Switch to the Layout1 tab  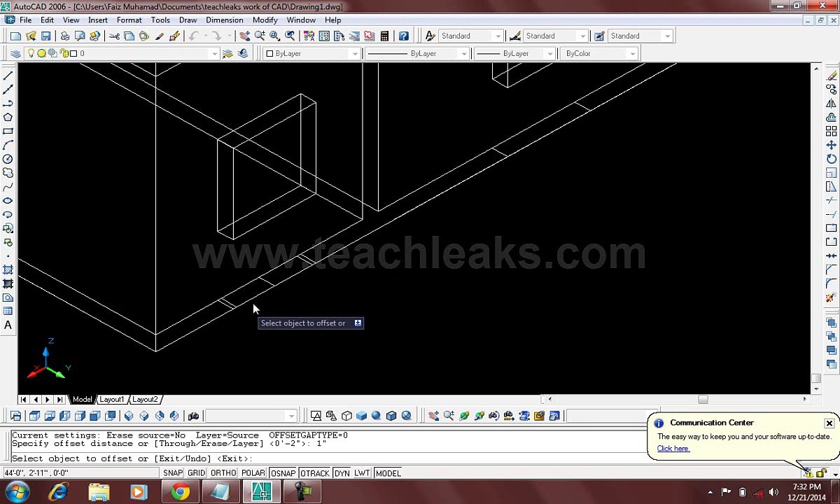pos(111,399)
